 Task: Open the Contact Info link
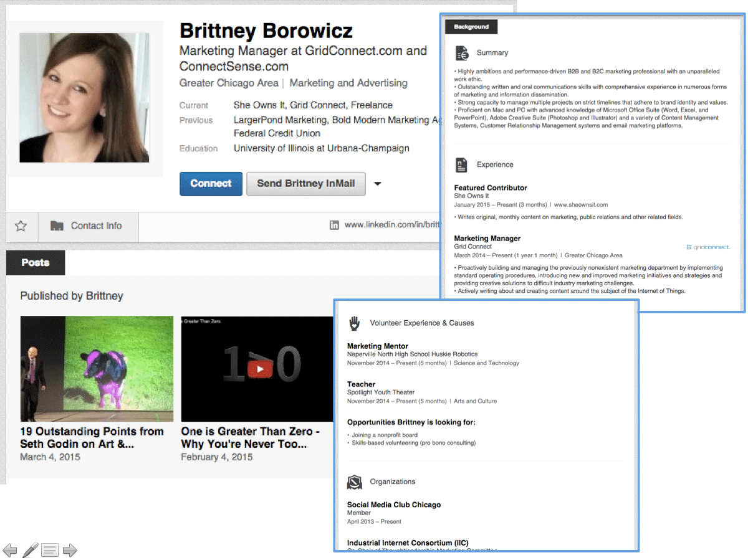pyautogui.click(x=96, y=226)
